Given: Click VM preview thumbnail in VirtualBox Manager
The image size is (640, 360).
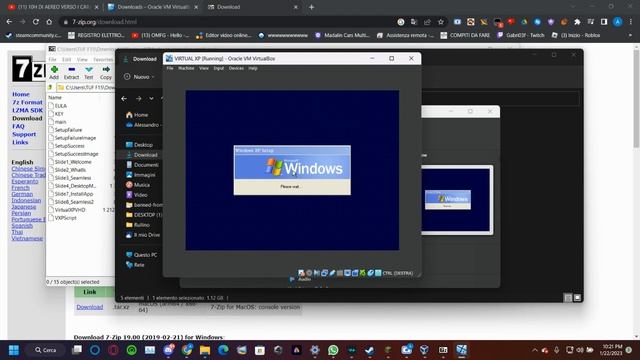Looking at the screenshot, I should (x=457, y=200).
